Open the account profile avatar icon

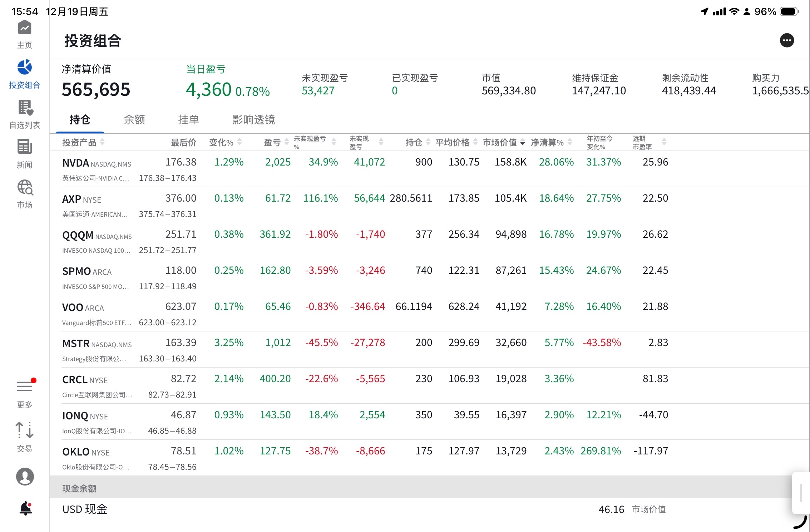(x=25, y=476)
